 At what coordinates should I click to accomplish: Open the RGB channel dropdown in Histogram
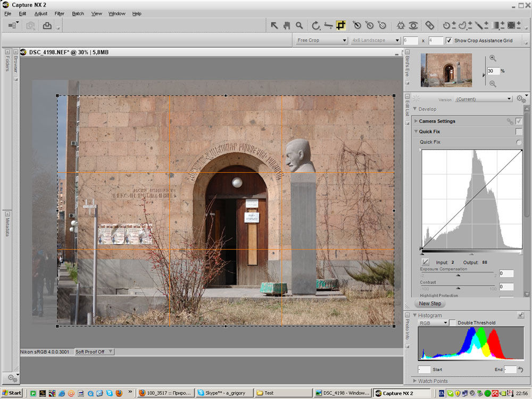[433, 323]
